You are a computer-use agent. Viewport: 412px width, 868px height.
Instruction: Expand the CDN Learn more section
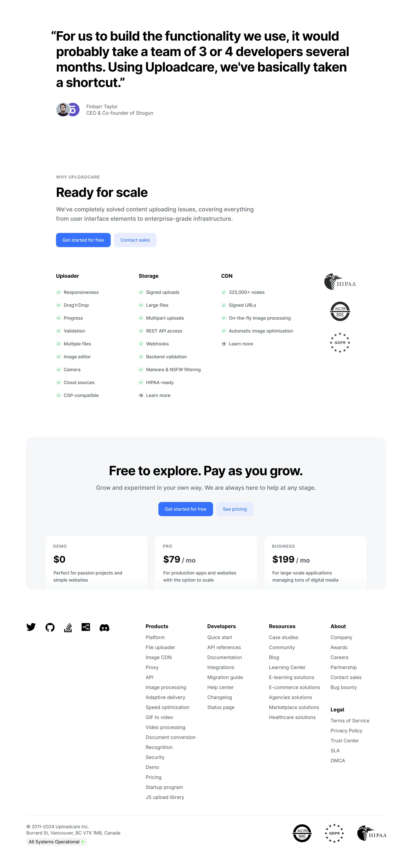click(x=241, y=344)
